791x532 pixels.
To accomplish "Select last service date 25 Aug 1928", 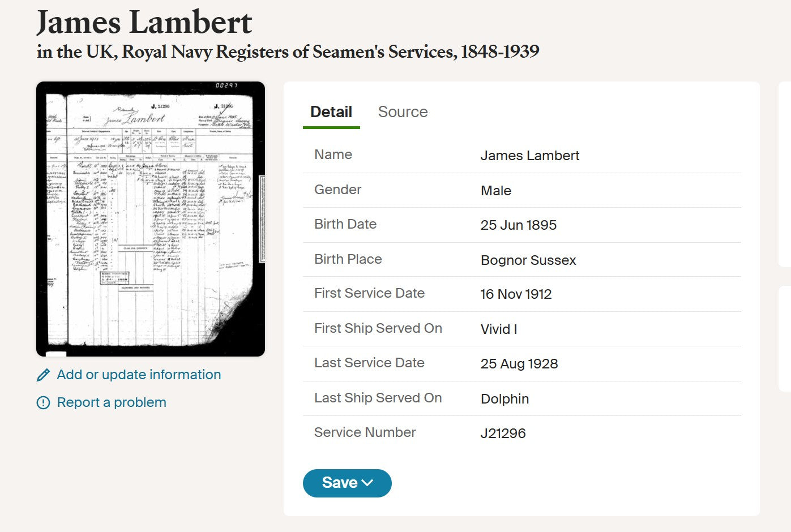I will pyautogui.click(x=519, y=364).
